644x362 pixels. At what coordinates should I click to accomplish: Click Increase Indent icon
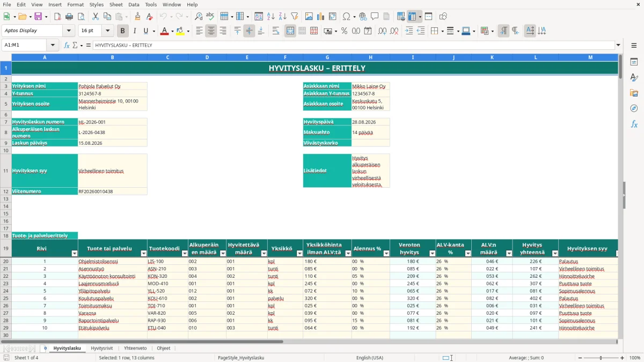409,31
